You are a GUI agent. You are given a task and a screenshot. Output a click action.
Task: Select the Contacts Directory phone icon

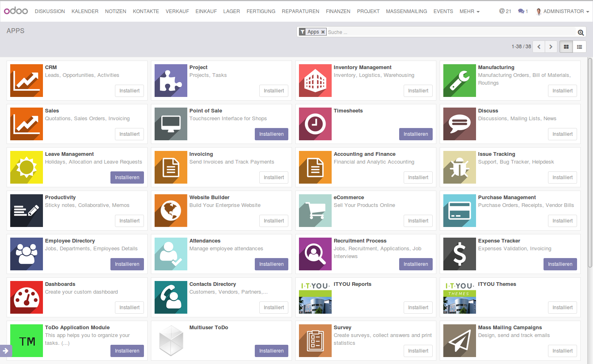(x=171, y=297)
